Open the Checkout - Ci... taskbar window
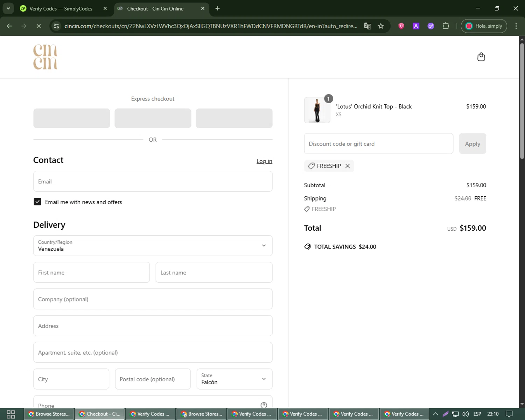Image resolution: width=525 pixels, height=420 pixels. (x=100, y=414)
